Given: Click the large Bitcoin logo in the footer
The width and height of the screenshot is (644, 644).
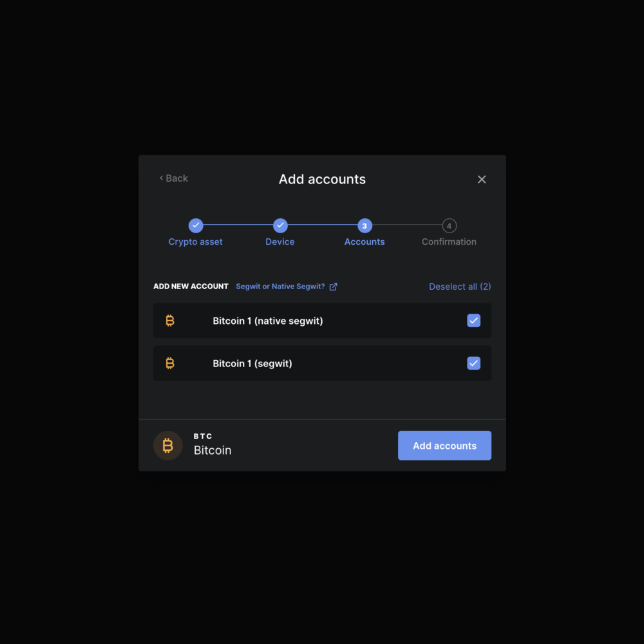Looking at the screenshot, I should 168,446.
